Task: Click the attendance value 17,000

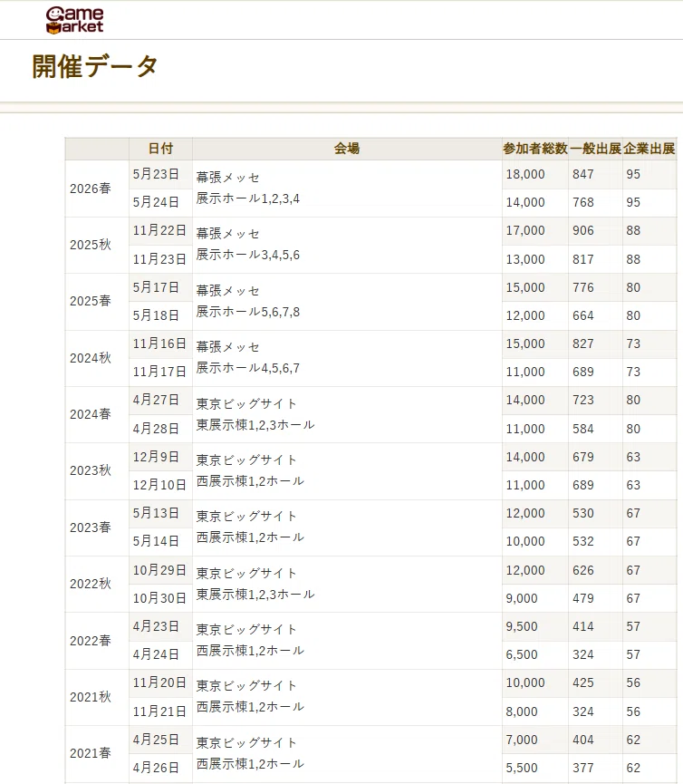Action: [525, 230]
